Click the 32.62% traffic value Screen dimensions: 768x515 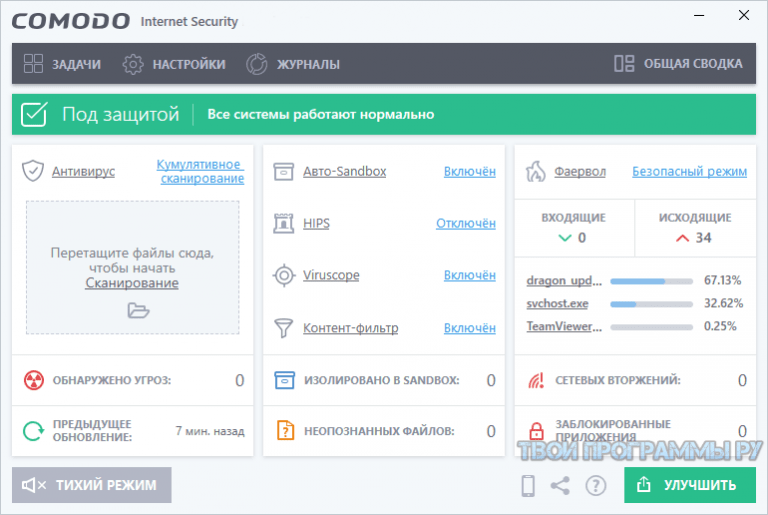coord(723,303)
